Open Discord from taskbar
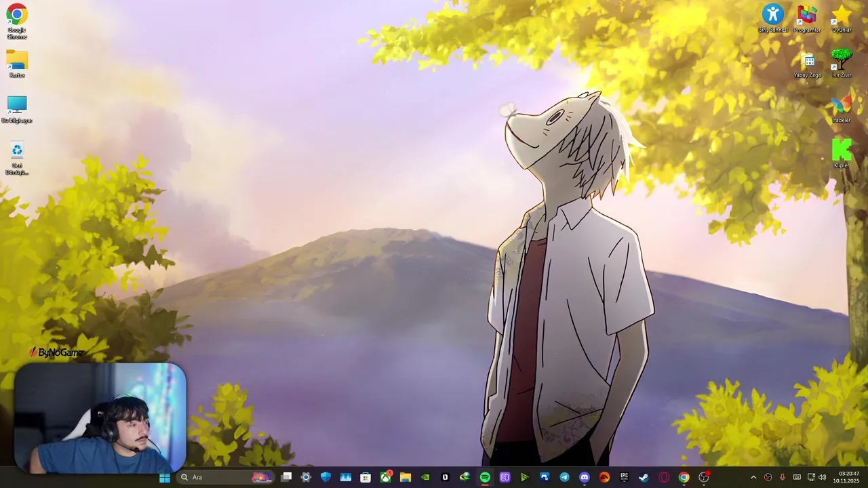This screenshot has width=868, height=488. pos(585,477)
